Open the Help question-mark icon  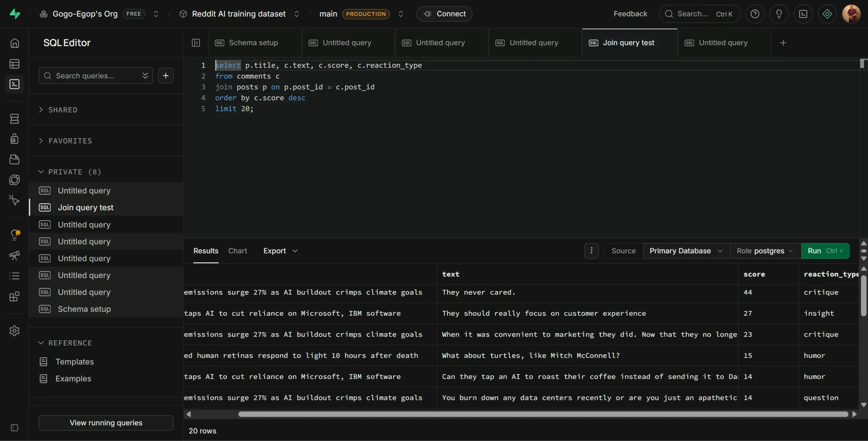[x=755, y=14]
